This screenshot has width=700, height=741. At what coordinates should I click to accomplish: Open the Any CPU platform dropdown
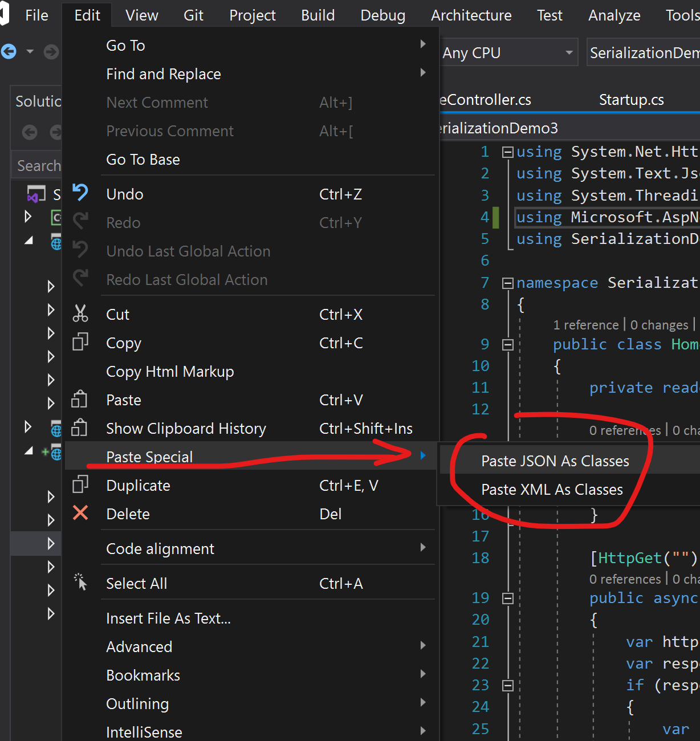pos(508,52)
